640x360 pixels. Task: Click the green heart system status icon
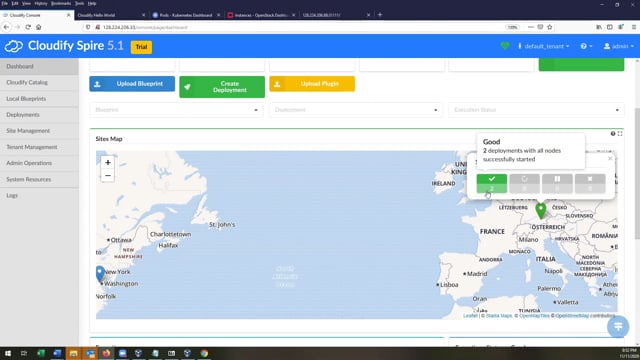pos(505,46)
